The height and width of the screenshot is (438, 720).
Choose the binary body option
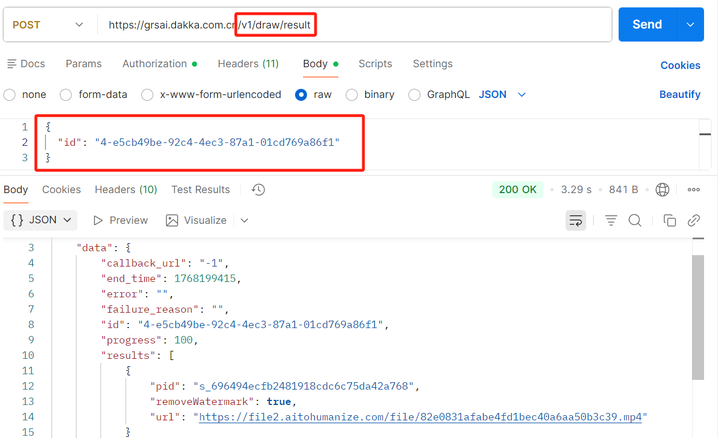[352, 95]
